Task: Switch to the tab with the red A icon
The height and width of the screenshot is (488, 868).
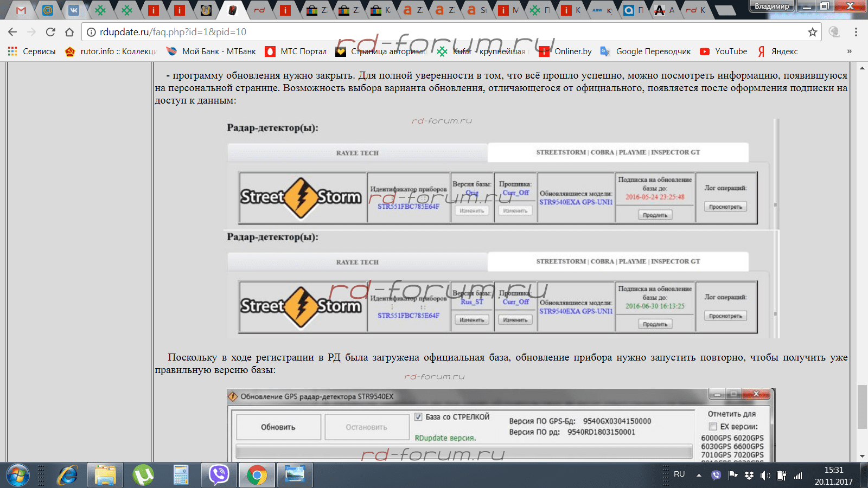Action: 664,10
